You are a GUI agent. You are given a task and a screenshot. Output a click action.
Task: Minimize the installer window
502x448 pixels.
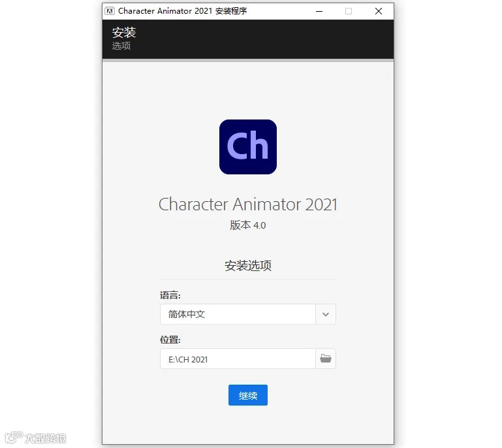319,11
